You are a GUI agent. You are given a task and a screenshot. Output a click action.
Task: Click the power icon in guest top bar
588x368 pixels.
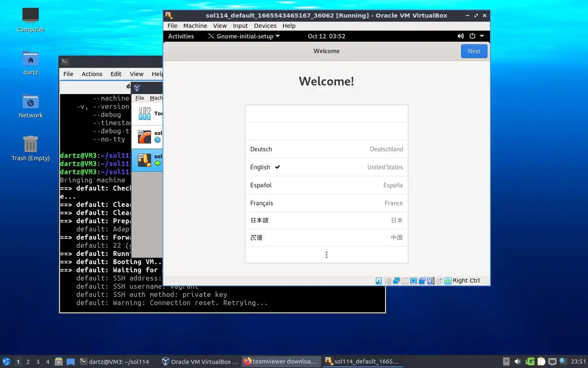[x=472, y=36]
